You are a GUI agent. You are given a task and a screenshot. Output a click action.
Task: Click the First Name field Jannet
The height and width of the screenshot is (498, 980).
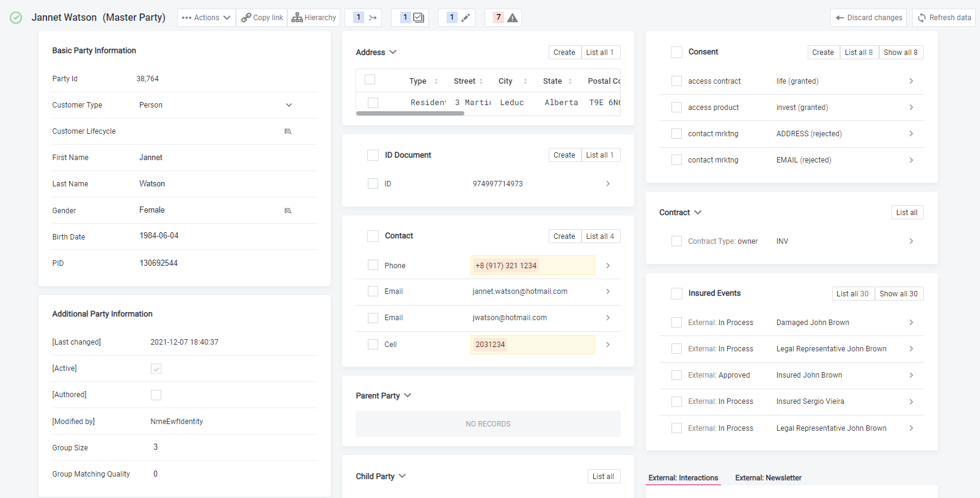(151, 158)
